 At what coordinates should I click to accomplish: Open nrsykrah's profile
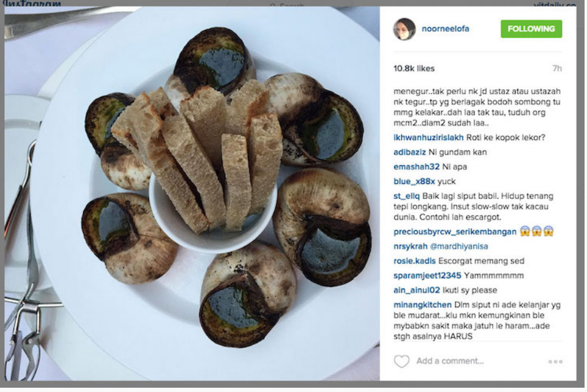pyautogui.click(x=410, y=246)
